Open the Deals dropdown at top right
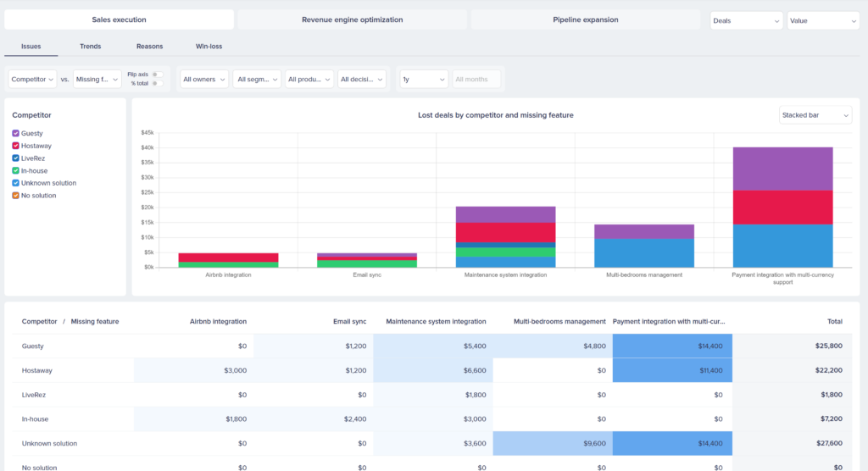868x471 pixels. point(746,20)
